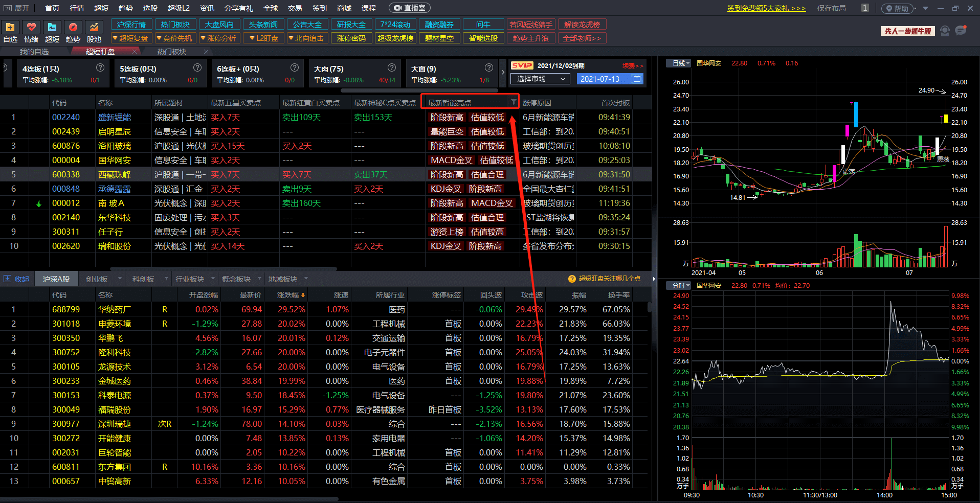The image size is (980, 503).
Task: Click the question icon beside 超短盯盘关注哪几个点
Action: click(x=572, y=279)
